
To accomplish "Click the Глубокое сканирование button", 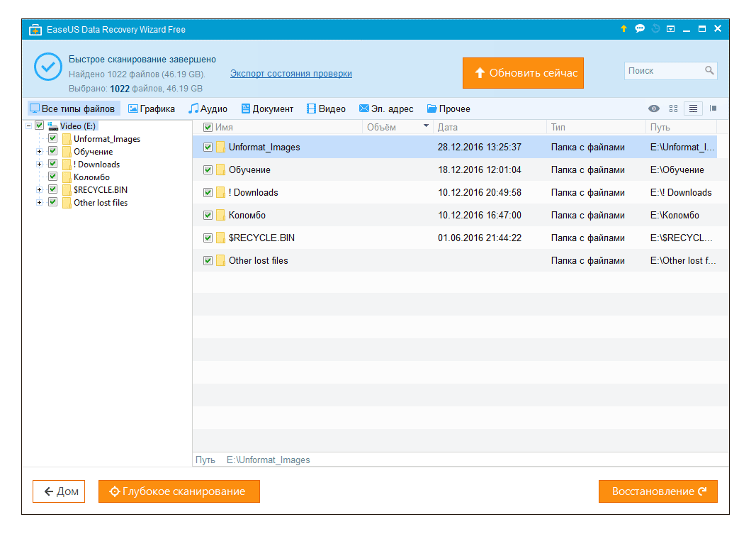I will click(x=179, y=491).
